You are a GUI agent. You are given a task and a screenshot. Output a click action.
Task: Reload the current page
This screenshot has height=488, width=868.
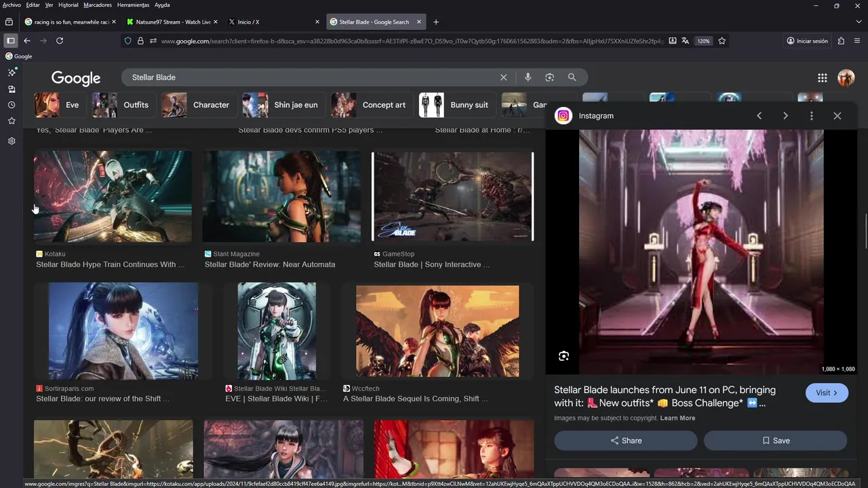60,41
